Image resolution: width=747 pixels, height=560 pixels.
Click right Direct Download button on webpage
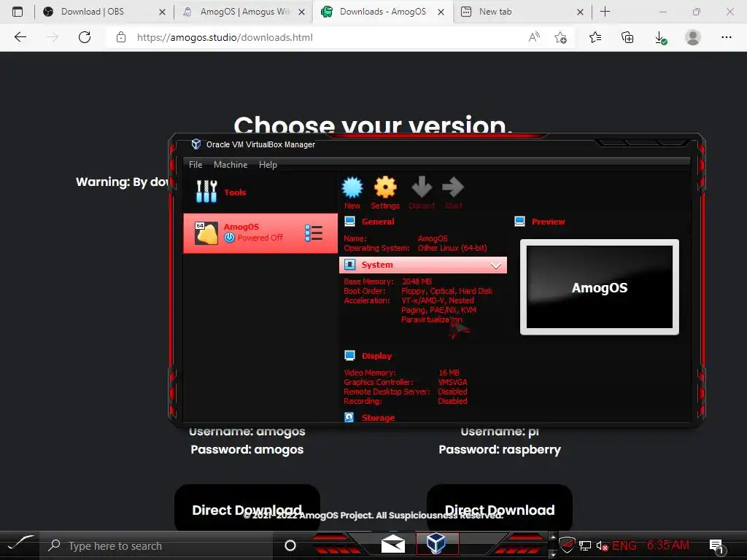[499, 508]
